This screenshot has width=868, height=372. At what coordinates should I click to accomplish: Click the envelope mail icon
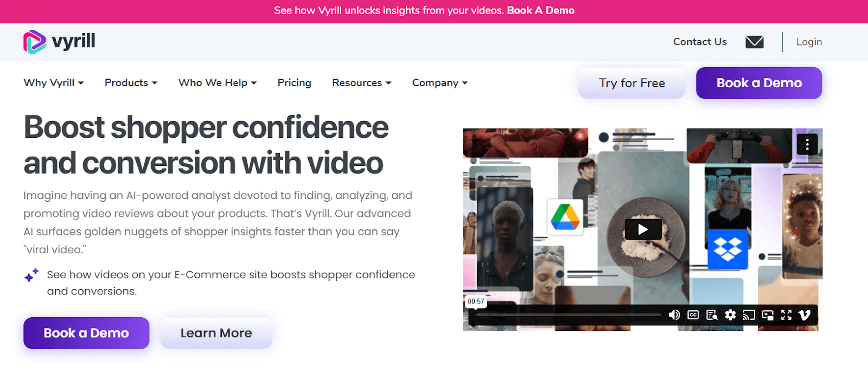coord(755,42)
